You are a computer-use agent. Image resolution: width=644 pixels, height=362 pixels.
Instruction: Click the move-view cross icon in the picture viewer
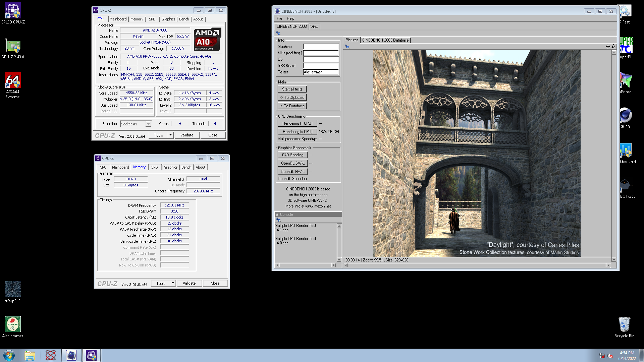tap(608, 46)
